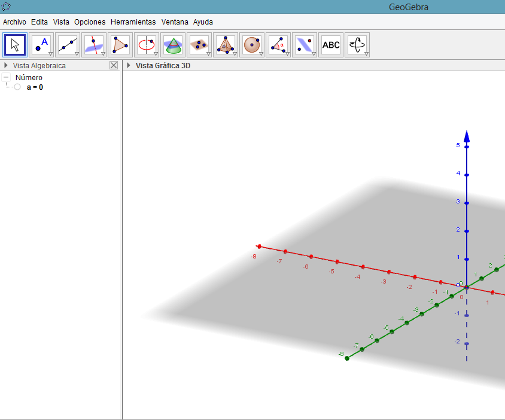Select the Plane through three points tool
This screenshot has height=420, width=505.
[199, 45]
